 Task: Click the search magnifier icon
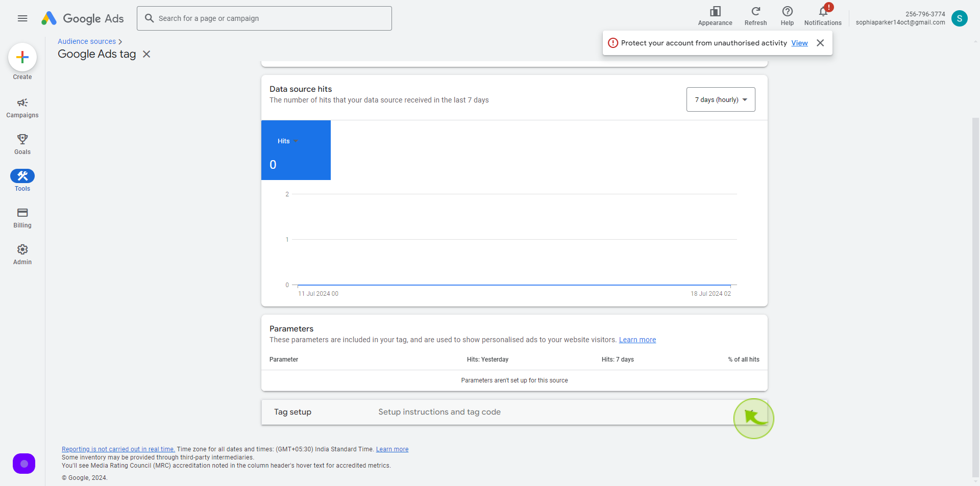point(149,18)
